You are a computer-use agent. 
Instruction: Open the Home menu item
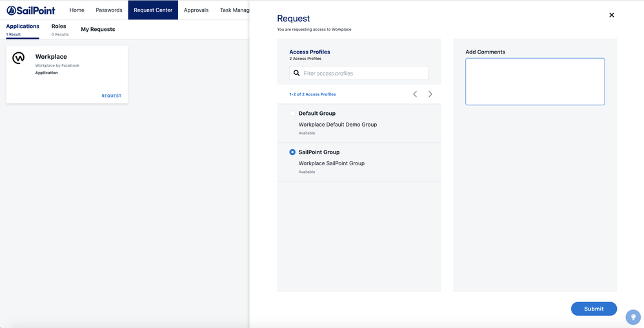tap(77, 10)
